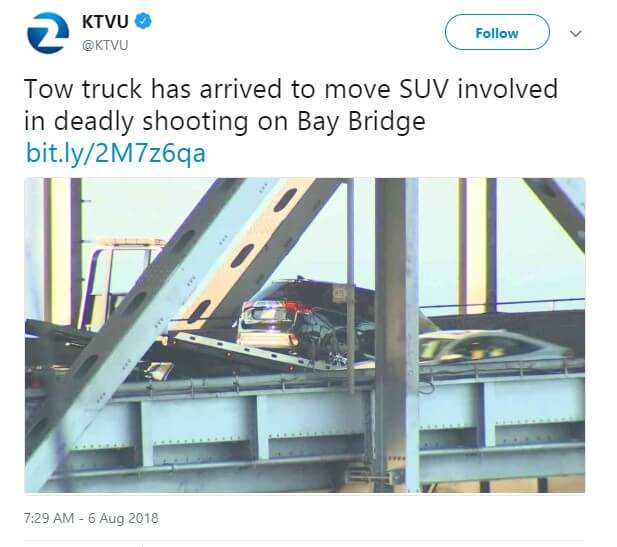
Task: Open the bit.ly/2M7z6qa link
Action: pyautogui.click(x=115, y=153)
